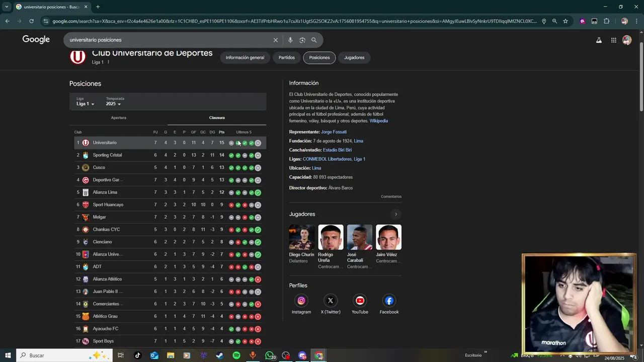This screenshot has width=644, height=362.
Task: Go back to previous page
Action: coord(7,21)
